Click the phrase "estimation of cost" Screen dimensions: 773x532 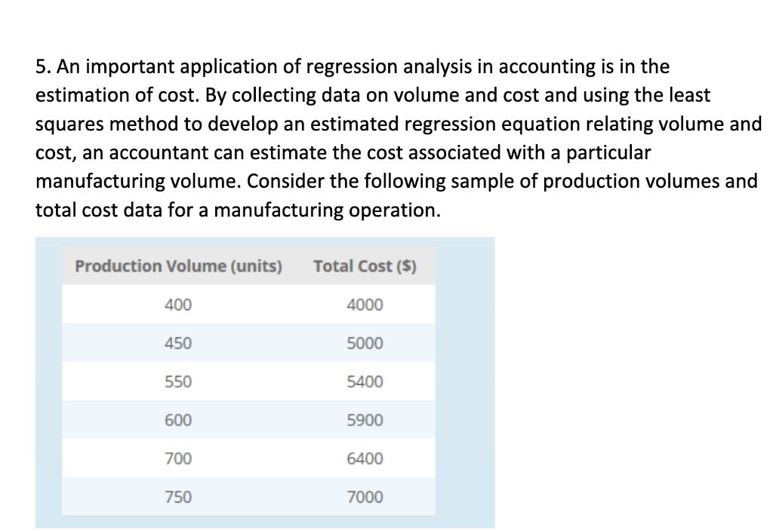117,95
